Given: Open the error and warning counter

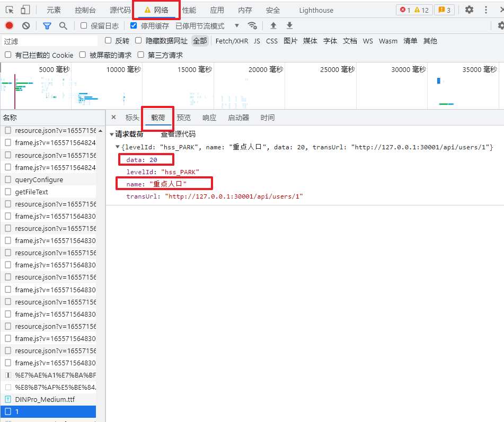Looking at the screenshot, I should (414, 10).
